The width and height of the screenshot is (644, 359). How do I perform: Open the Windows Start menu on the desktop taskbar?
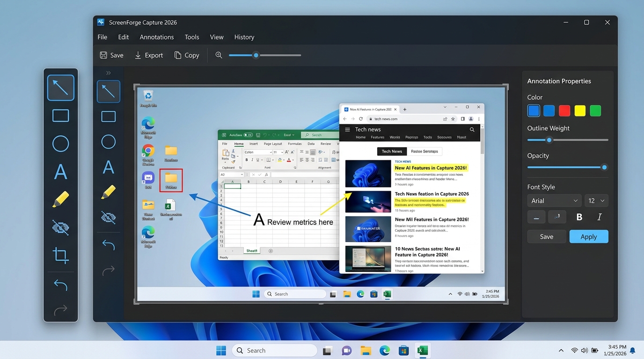[221, 351]
